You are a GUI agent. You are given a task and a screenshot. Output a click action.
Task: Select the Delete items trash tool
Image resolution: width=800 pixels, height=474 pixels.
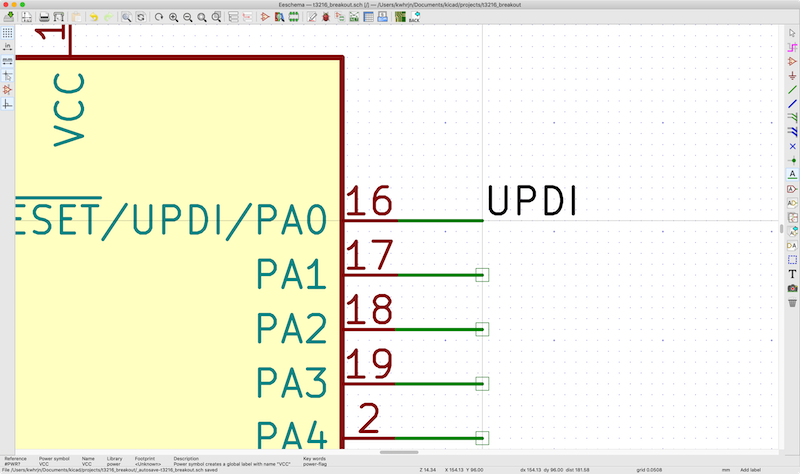792,303
